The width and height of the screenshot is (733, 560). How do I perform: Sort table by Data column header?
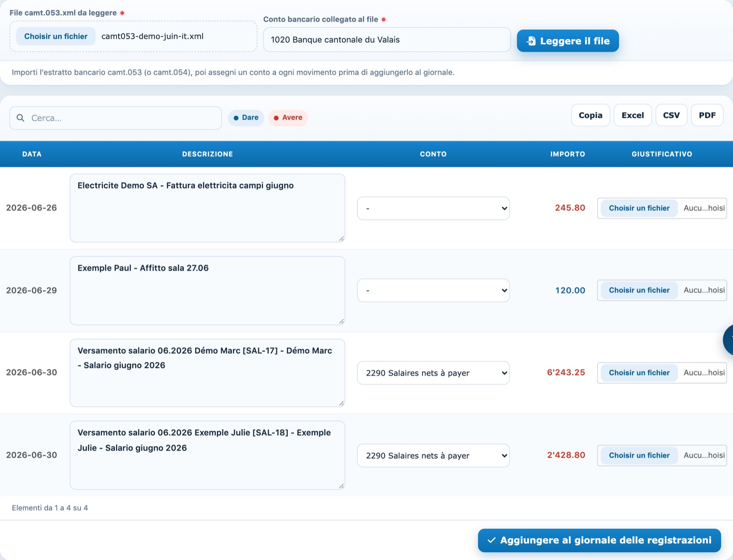coord(32,154)
